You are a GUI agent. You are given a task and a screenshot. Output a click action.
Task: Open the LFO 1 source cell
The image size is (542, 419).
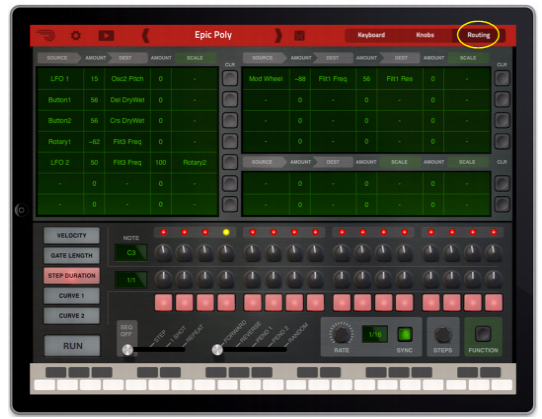[60, 79]
